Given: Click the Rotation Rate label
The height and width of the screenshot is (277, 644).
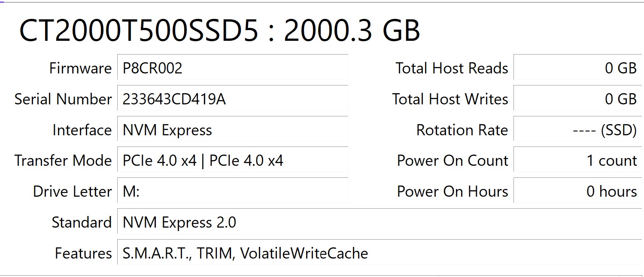Looking at the screenshot, I should [x=462, y=130].
